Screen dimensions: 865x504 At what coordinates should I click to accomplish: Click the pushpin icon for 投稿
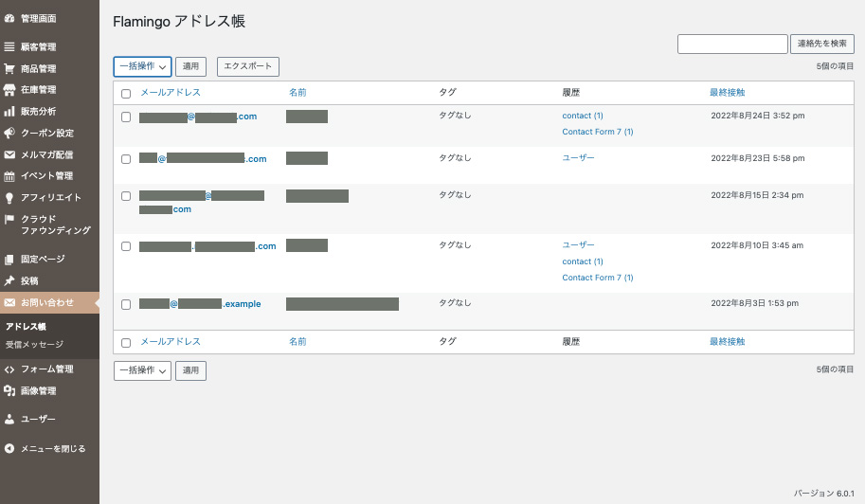click(9, 281)
